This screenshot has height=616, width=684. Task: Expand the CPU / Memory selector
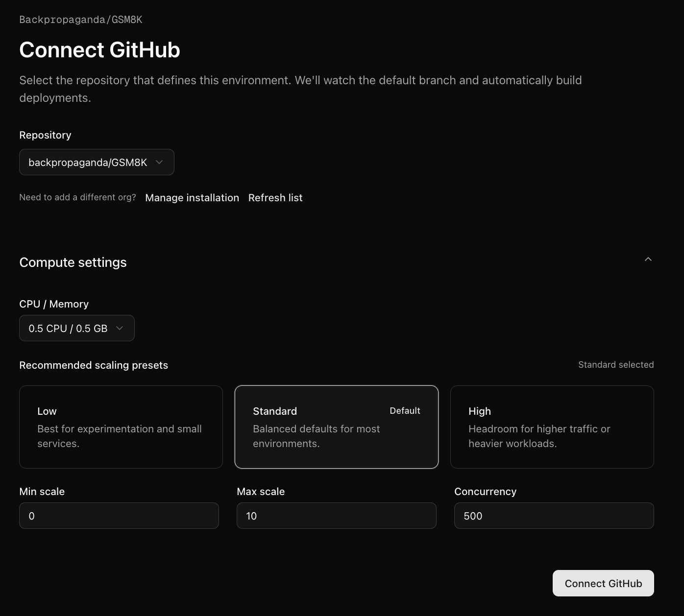tap(76, 328)
